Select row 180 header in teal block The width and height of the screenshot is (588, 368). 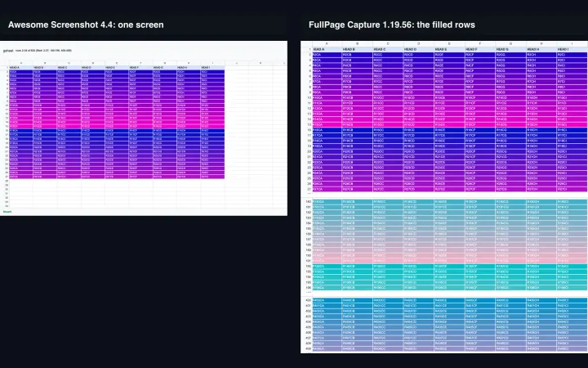click(306, 202)
